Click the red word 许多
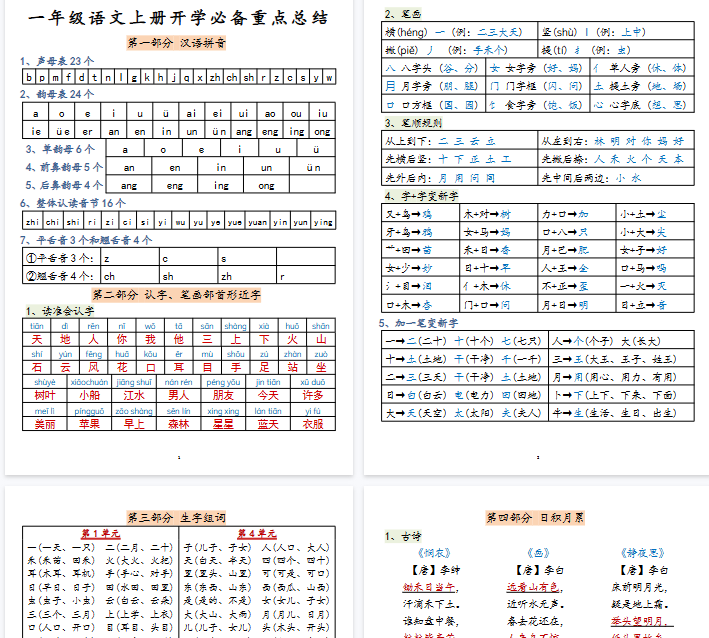 [x=313, y=396]
